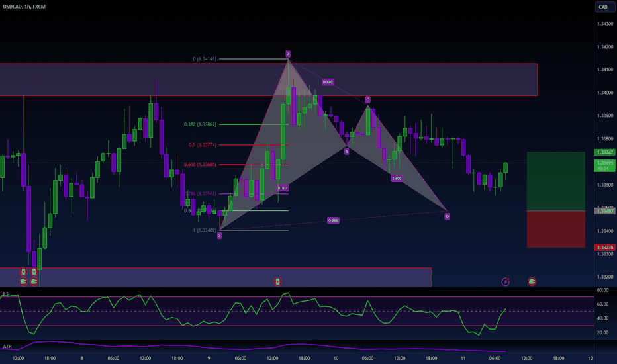The height and width of the screenshot is (364, 617).
Task: Click the lightning bolt news event icon
Action: [506, 281]
